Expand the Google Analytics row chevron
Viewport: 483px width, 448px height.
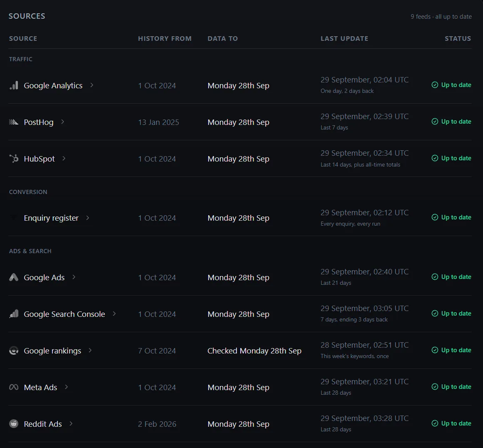pos(92,85)
